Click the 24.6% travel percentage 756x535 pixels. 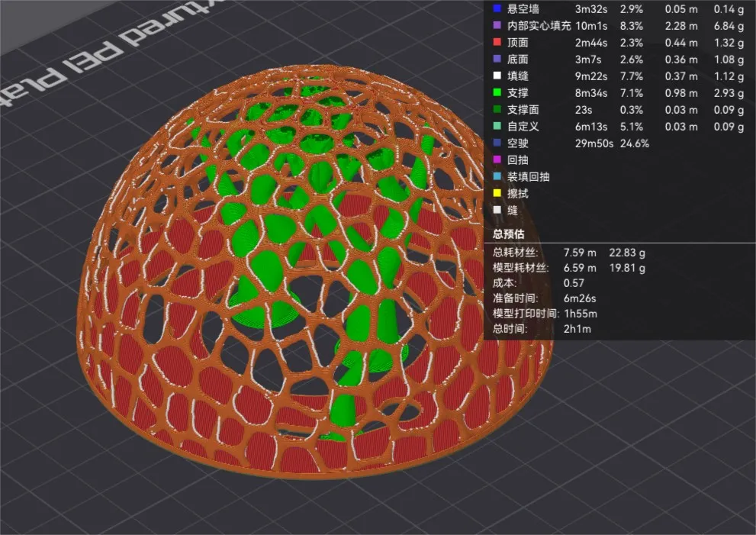pos(635,143)
